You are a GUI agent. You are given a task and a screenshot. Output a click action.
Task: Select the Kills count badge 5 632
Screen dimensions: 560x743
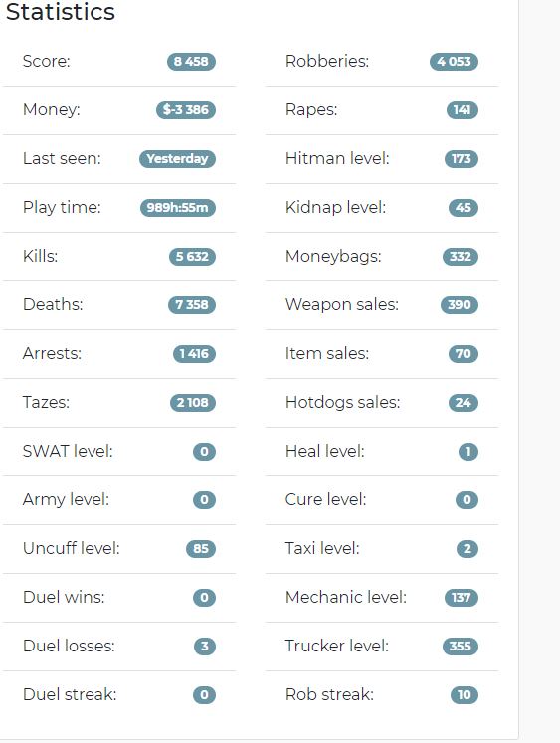[192, 257]
